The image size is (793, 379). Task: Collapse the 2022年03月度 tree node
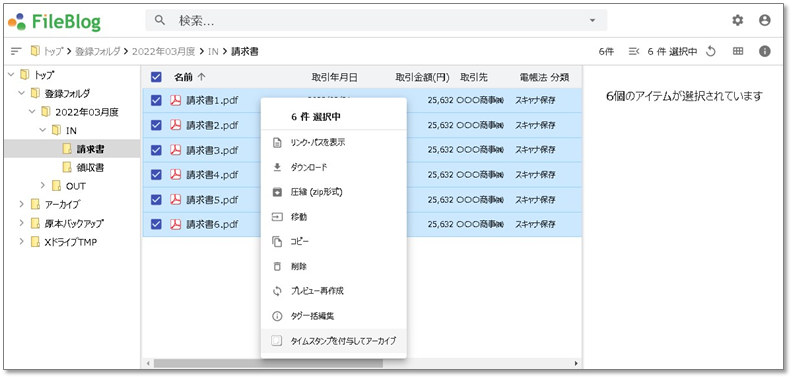tap(32, 112)
